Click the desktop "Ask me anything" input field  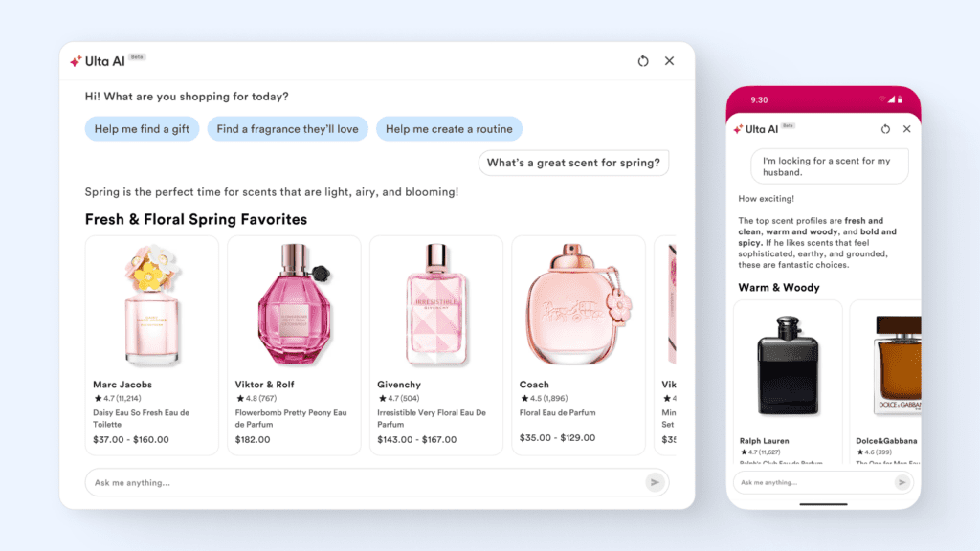(287, 482)
